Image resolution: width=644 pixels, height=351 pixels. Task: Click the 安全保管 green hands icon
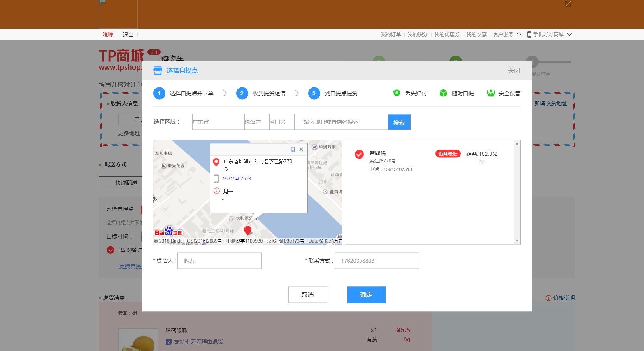pos(491,93)
